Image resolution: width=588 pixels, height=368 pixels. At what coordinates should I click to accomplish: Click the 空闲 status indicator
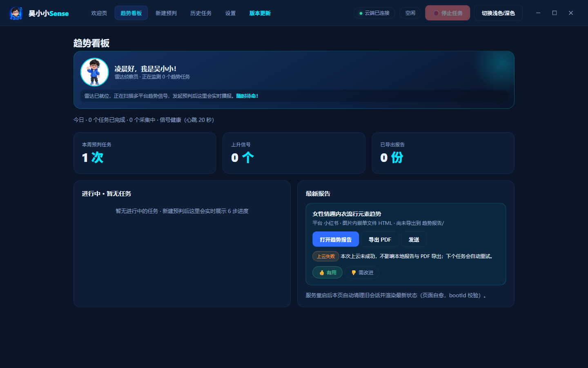pyautogui.click(x=410, y=13)
